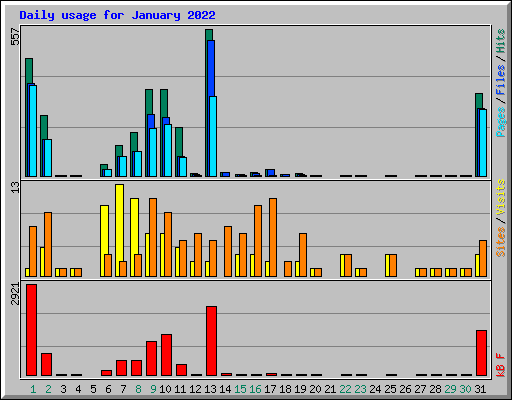
Task: Click day label 29 on the x-axis
Action: coord(450,389)
